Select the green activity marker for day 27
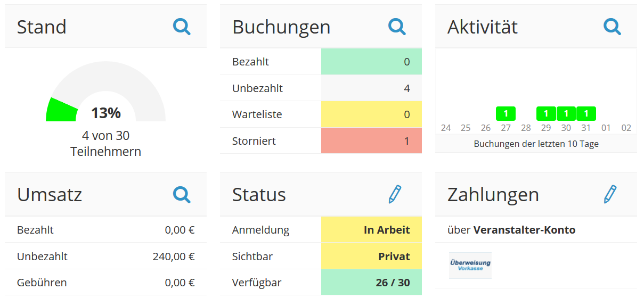Screen dimensions: 644x298 pos(506,113)
